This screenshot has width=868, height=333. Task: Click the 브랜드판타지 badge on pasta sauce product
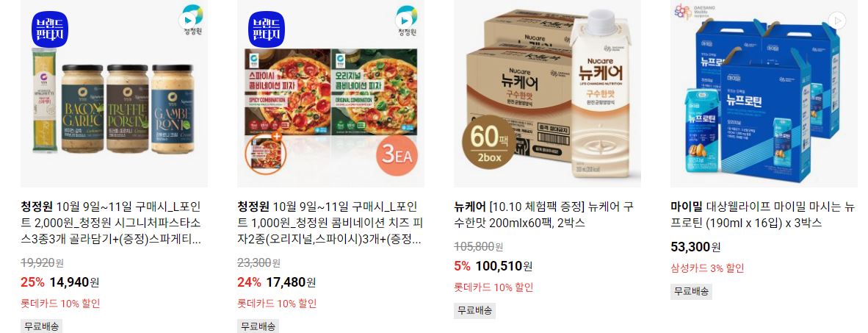point(50,29)
